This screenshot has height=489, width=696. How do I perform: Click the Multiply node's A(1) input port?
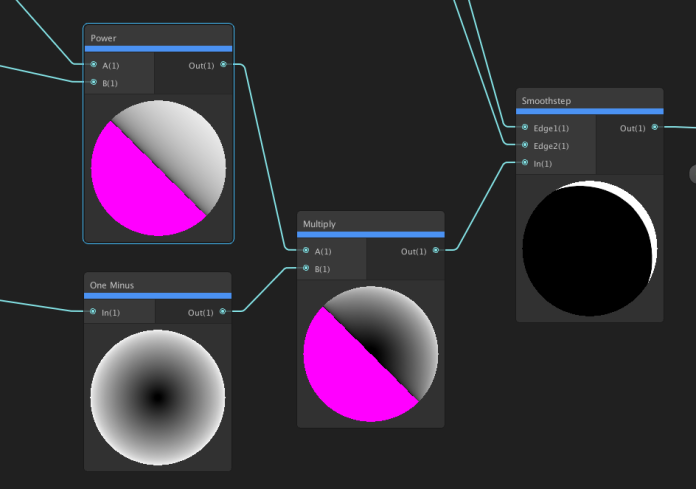pyautogui.click(x=306, y=251)
